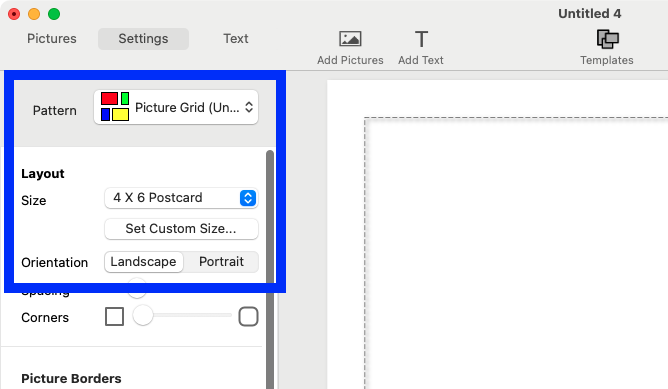Click the blank collage canvas
Viewport: 668px width, 389px height.
[516, 253]
